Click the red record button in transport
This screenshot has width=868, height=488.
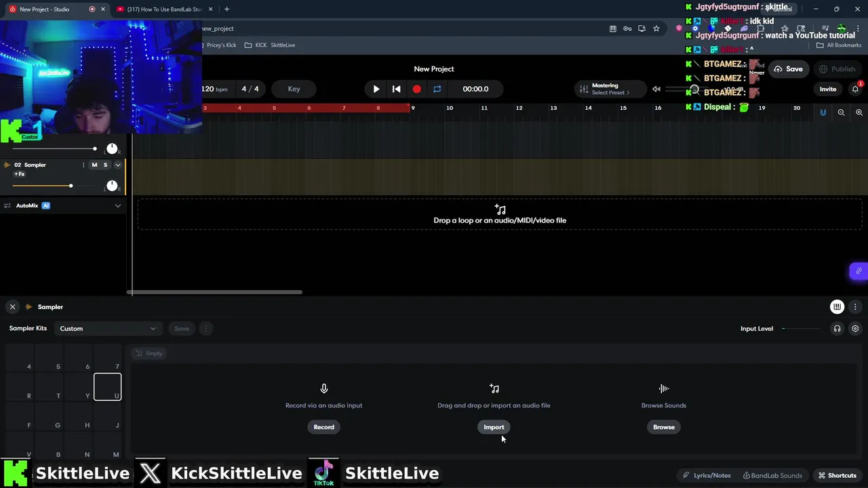point(416,89)
